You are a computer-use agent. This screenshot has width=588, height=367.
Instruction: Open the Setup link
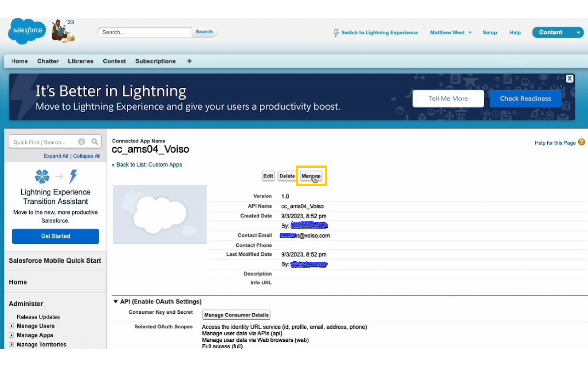pyautogui.click(x=490, y=33)
